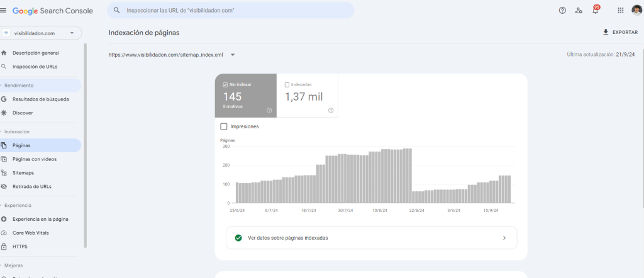
Task: Click the user profile avatar
Action: (x=636, y=11)
